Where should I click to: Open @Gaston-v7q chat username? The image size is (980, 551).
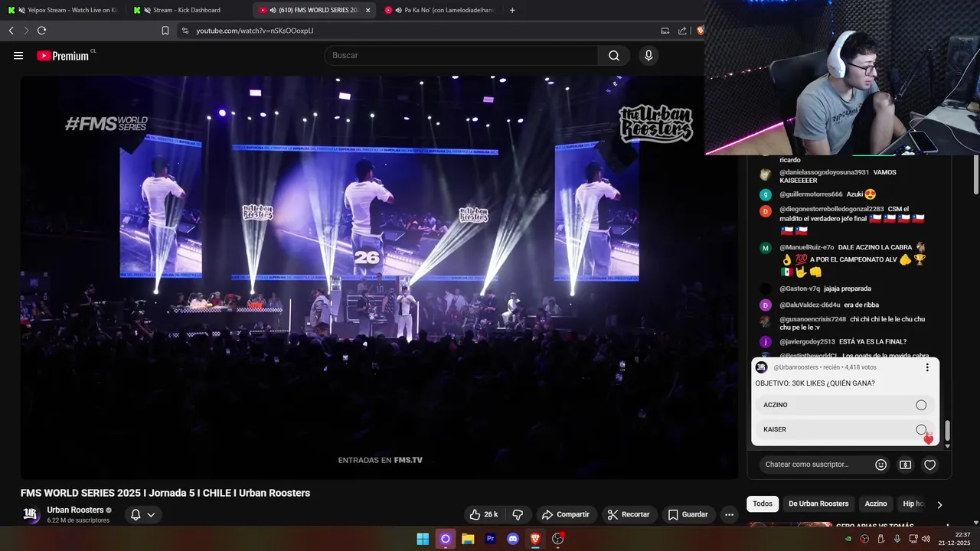tap(799, 289)
